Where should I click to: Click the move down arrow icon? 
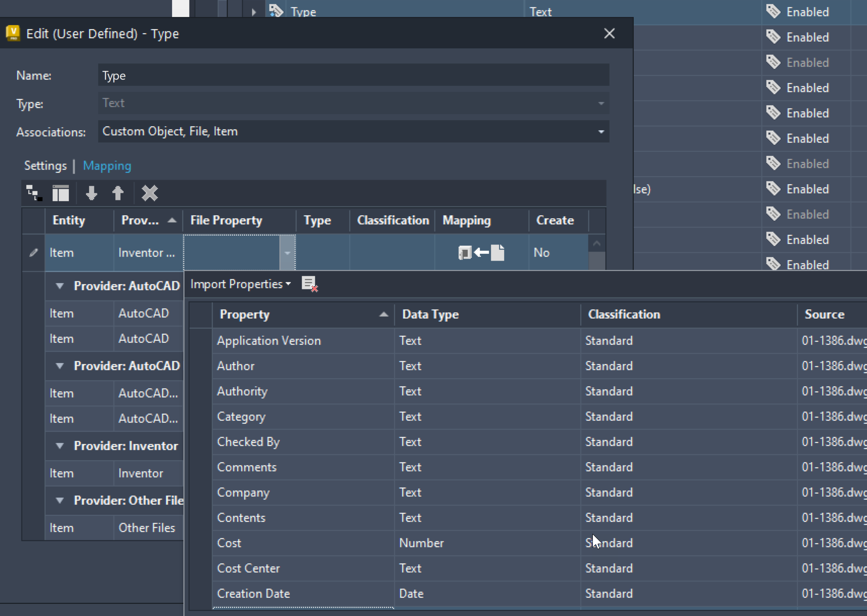point(92,193)
